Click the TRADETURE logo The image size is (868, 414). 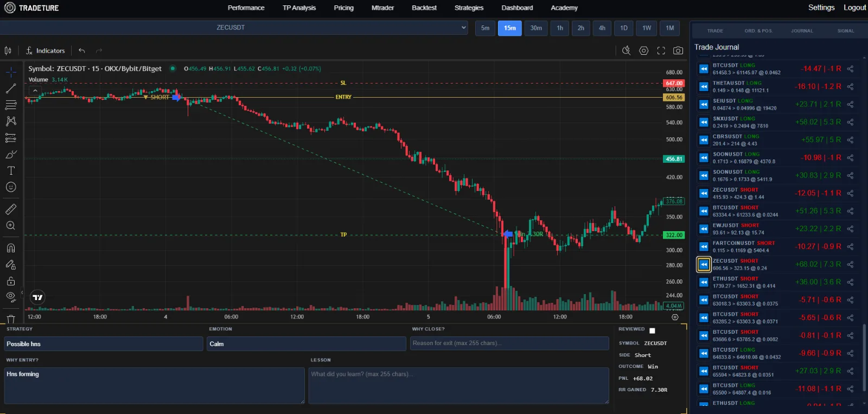(31, 8)
